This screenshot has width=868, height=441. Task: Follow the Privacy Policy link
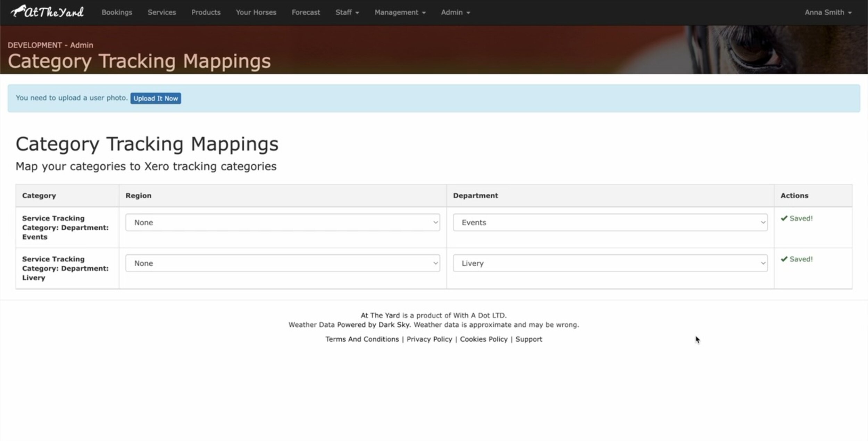click(x=429, y=339)
